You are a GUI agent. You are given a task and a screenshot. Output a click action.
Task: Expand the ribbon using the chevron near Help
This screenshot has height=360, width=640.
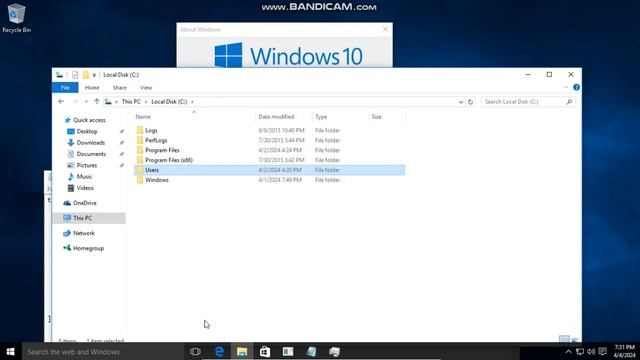click(566, 87)
